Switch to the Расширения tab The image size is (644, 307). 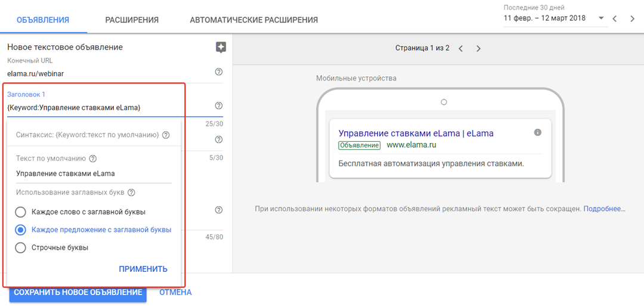(132, 20)
